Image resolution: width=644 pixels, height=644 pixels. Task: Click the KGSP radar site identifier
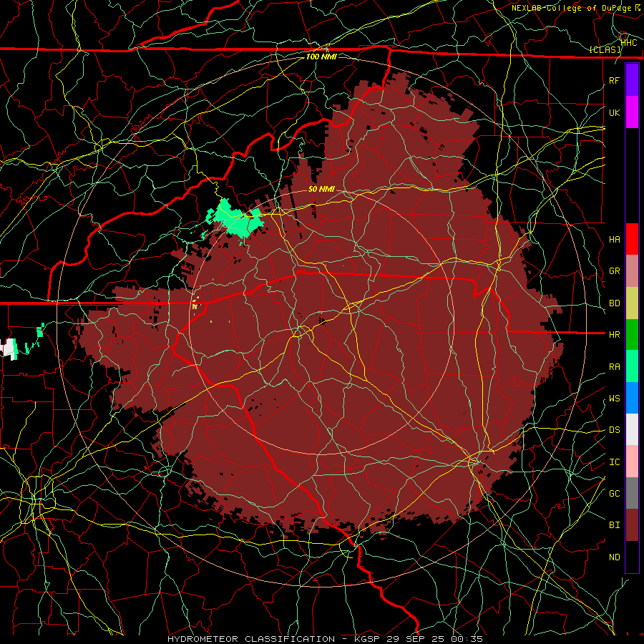point(366,639)
